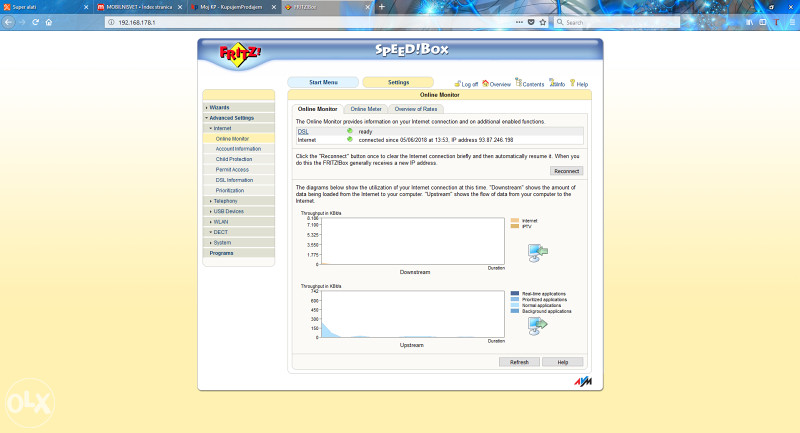Screen dimensions: 800x433
Task: Expand the WLAN submenu
Action: 239,222
